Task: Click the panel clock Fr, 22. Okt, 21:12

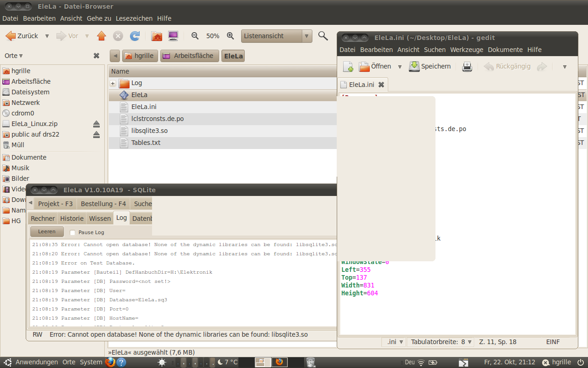Action: click(x=509, y=362)
